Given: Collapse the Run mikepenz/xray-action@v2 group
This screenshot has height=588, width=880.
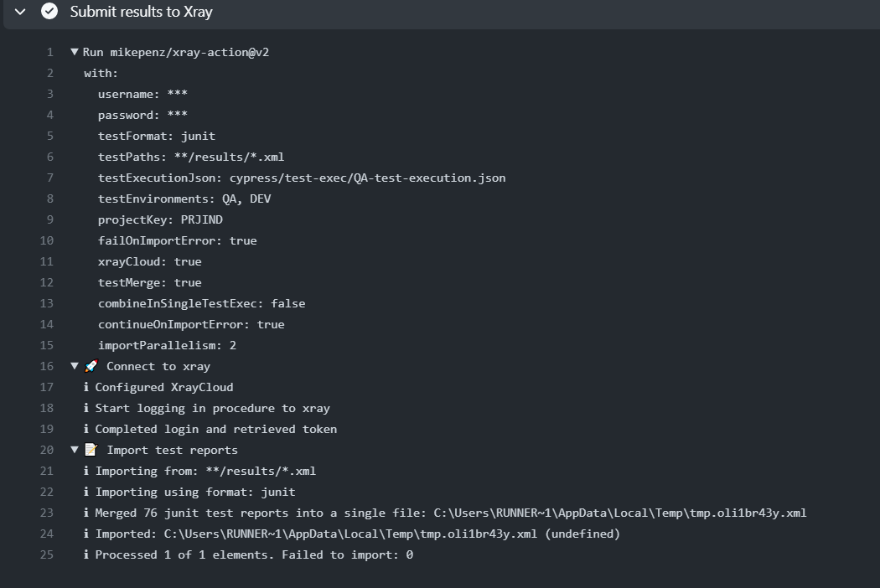Looking at the screenshot, I should 74,52.
